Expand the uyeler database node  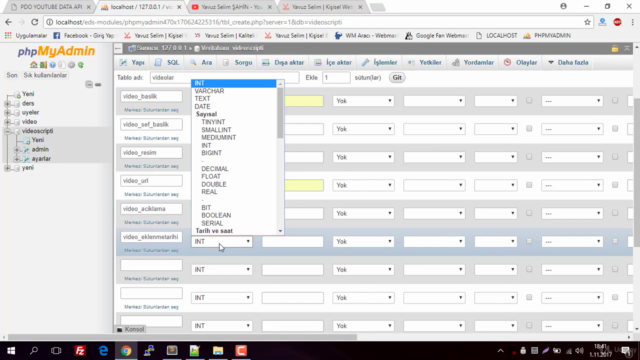coord(7,113)
